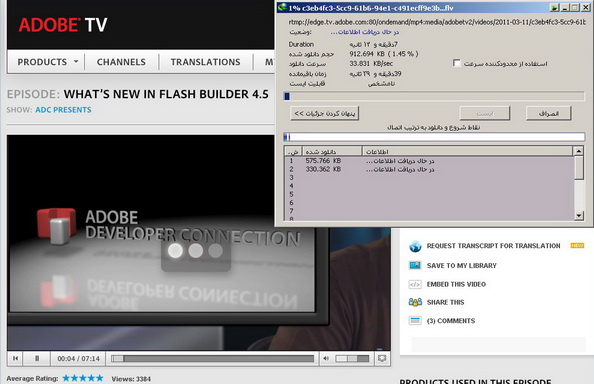Click the embed code icon
The image size is (594, 384).
pos(415,284)
